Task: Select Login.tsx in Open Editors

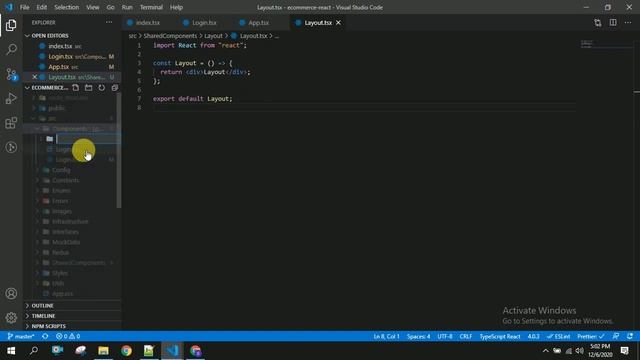Action: coord(72,57)
